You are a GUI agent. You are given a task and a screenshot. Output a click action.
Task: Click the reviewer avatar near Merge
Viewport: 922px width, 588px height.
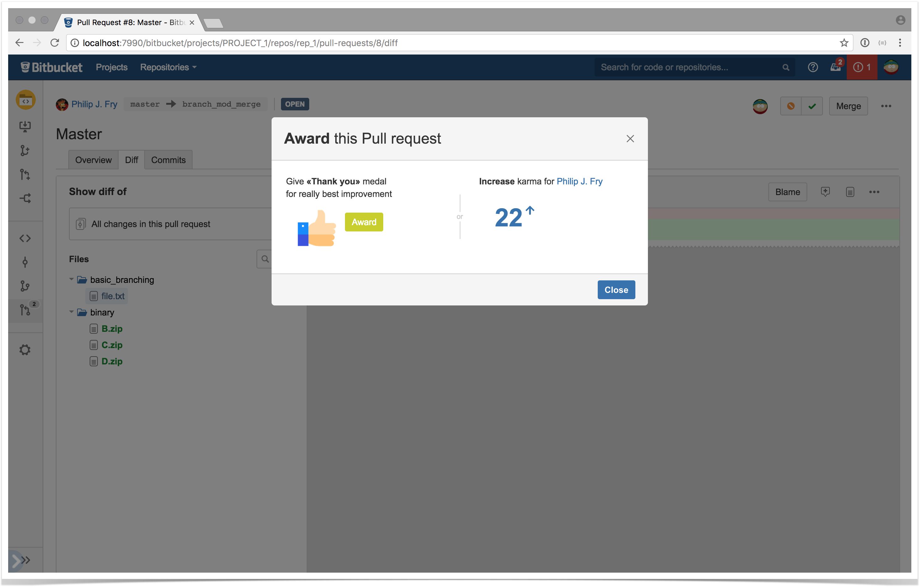[x=760, y=106]
